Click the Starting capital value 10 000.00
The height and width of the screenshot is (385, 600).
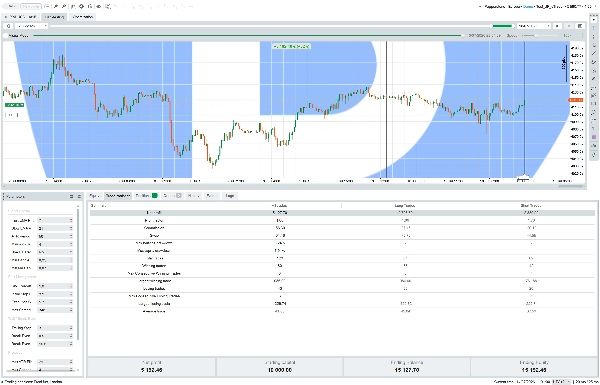(280, 370)
